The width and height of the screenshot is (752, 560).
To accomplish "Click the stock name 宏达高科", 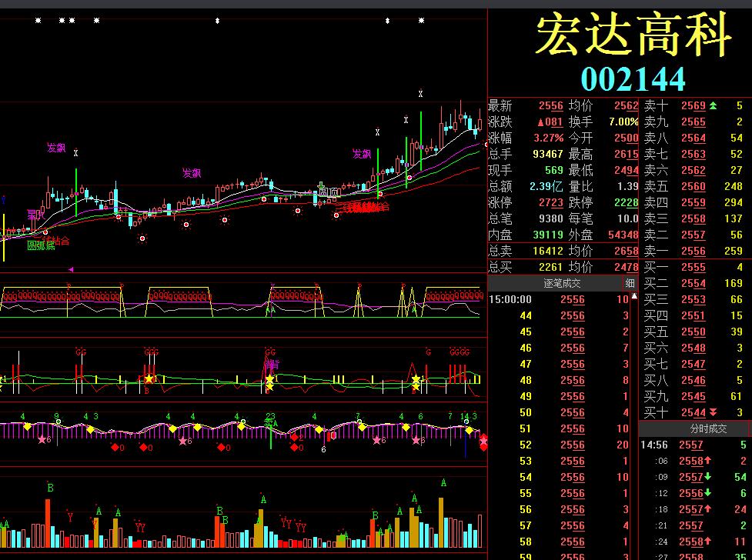I will click(x=634, y=35).
